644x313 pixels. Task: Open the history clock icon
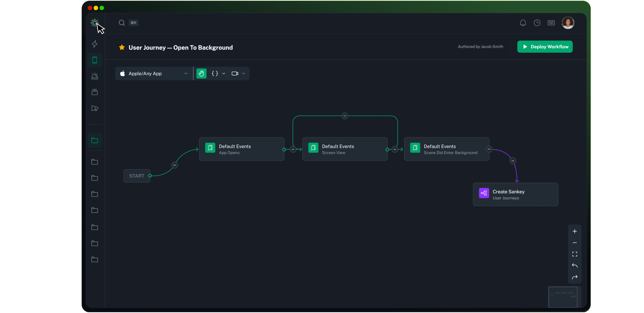tap(537, 23)
